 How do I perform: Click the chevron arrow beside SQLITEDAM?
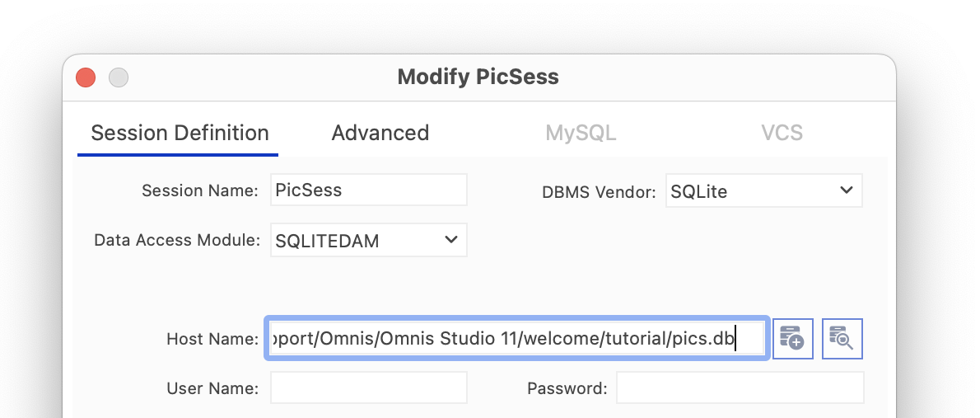click(x=450, y=239)
